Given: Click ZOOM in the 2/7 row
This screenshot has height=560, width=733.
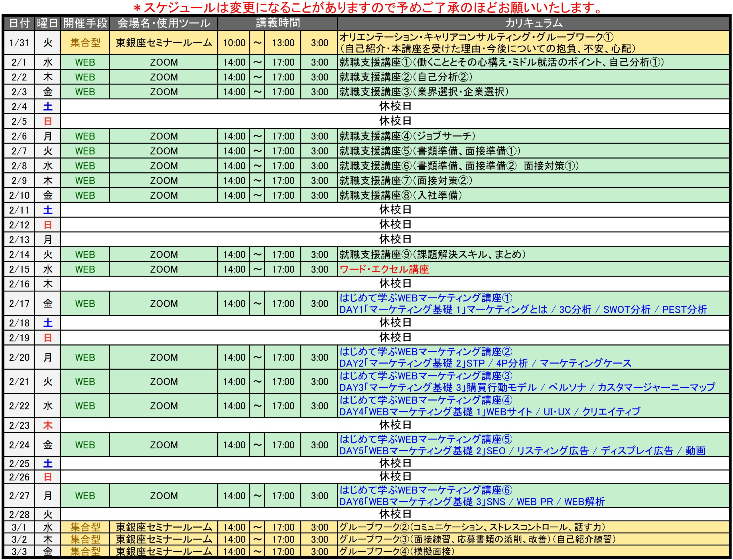Looking at the screenshot, I should [x=164, y=151].
